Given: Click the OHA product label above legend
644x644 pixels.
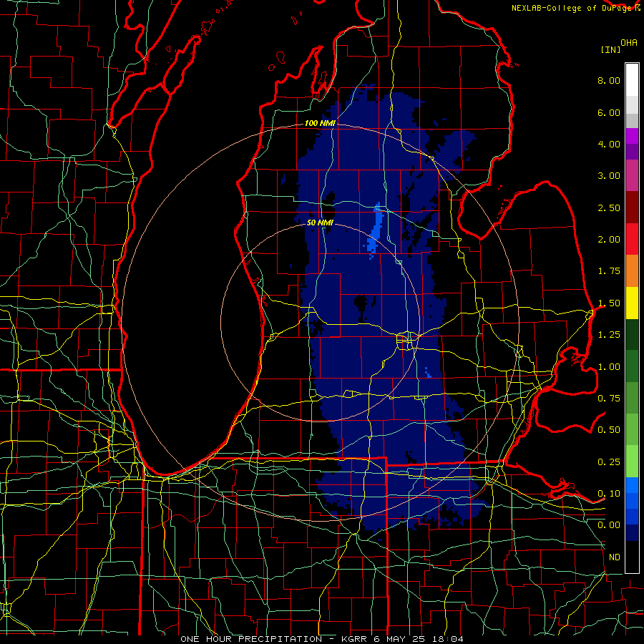Looking at the screenshot, I should point(629,42).
